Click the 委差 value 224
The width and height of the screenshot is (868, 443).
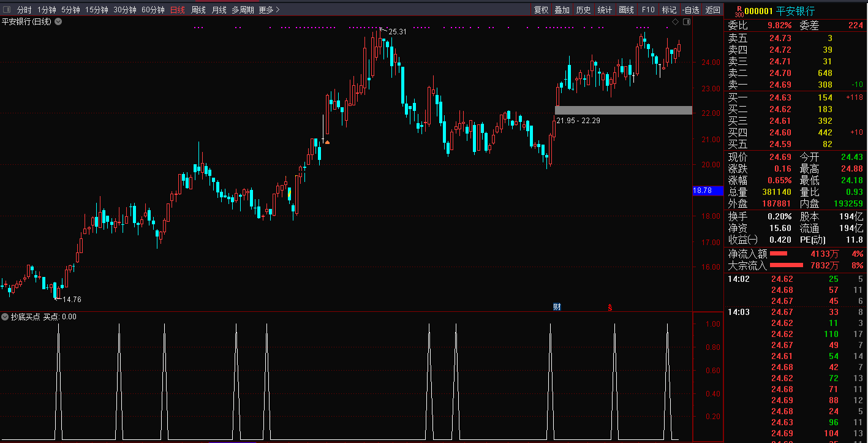point(855,25)
